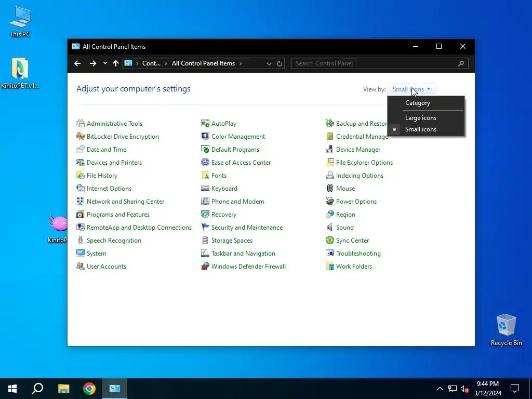Click the Device Manager icon
Viewport: 532px width, 399px height.
[x=330, y=149]
